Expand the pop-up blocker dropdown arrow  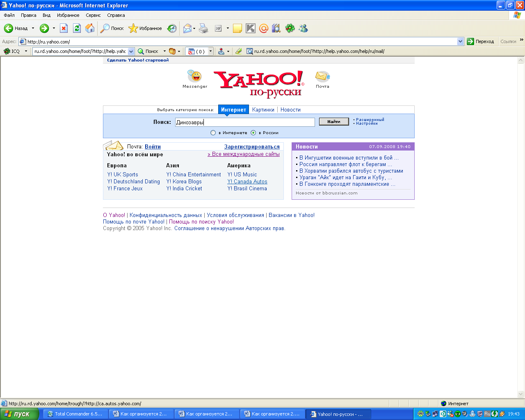click(211, 51)
